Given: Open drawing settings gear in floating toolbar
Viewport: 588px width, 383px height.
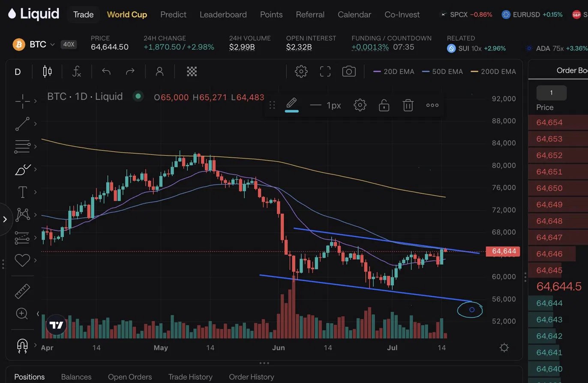Looking at the screenshot, I should coord(360,105).
